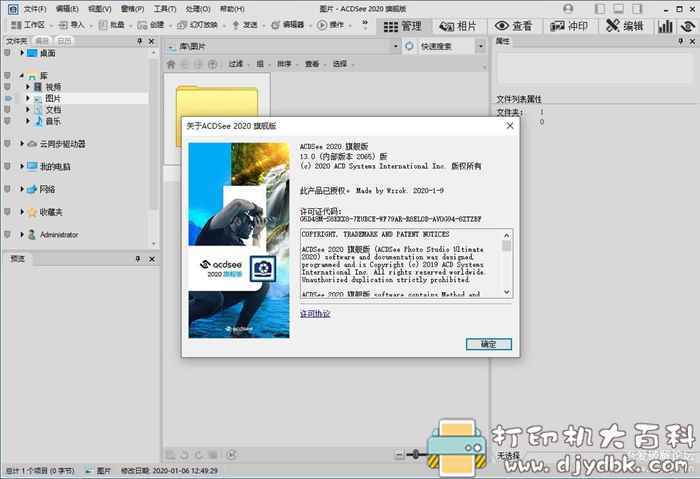Open the Edit(E) menu
Viewport: 700px width, 479px height.
coord(67,9)
